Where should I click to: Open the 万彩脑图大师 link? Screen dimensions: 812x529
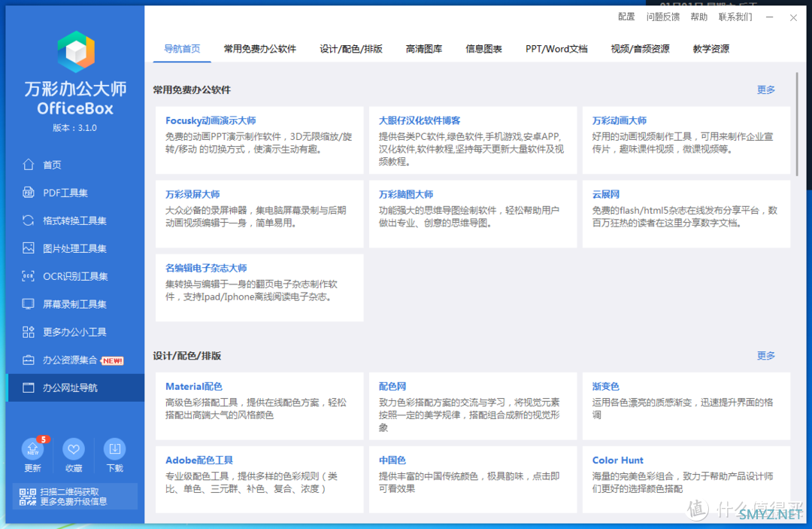pos(406,194)
